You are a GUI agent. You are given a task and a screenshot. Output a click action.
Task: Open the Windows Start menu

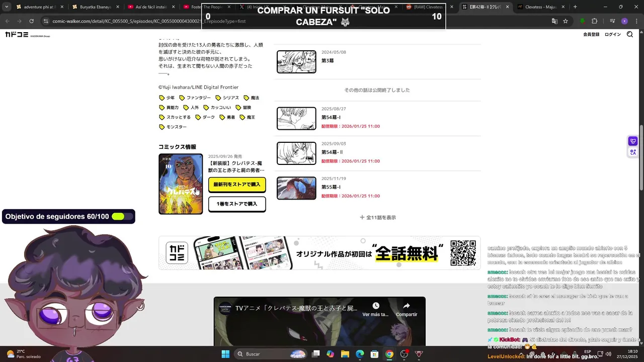pyautogui.click(x=225, y=354)
